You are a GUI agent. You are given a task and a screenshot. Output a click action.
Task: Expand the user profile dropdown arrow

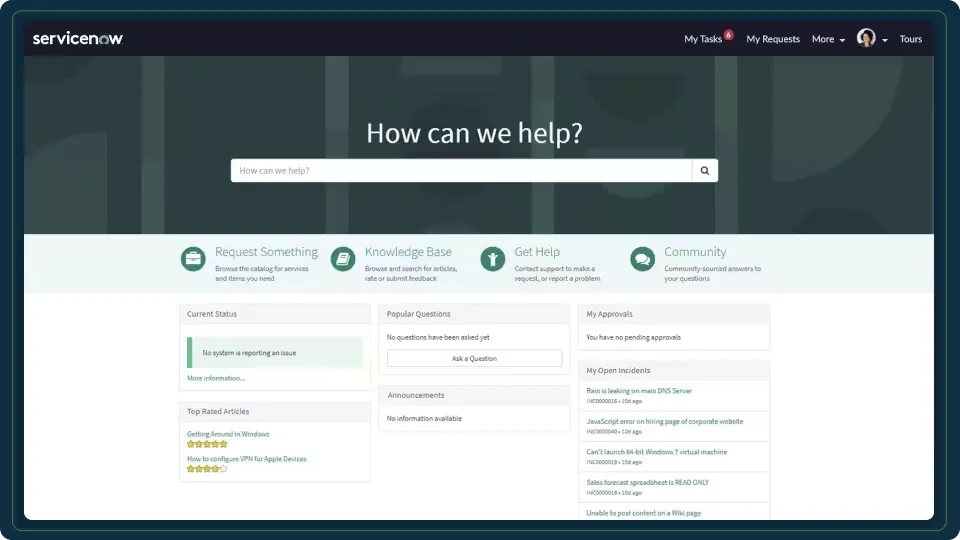click(885, 40)
